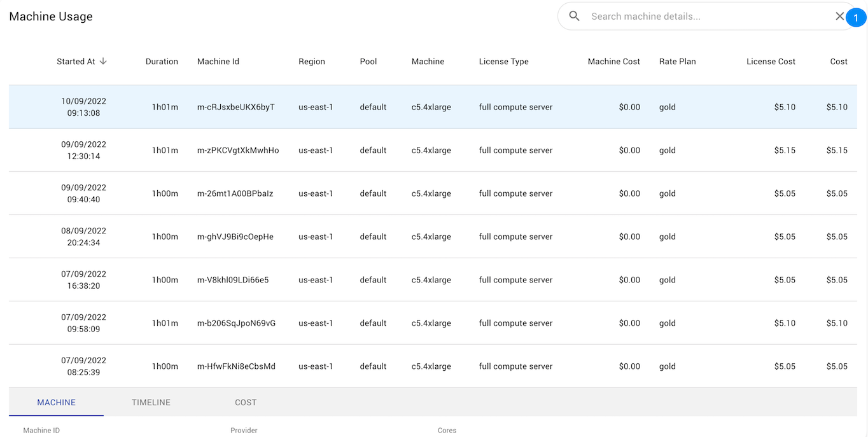Focus the Search machine details field
Viewport: 868px width, 437px height.
(706, 17)
